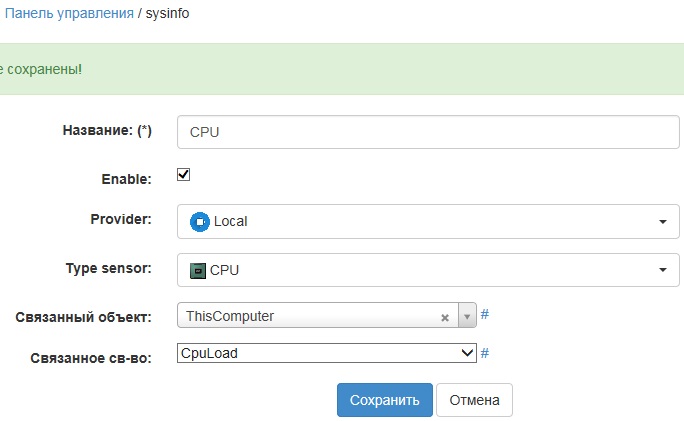Open the Provider dropdown caret

pyautogui.click(x=662, y=222)
